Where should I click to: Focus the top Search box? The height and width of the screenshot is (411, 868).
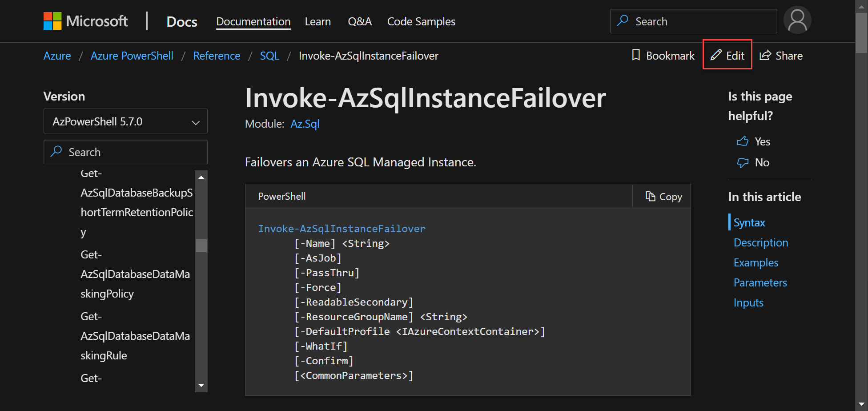coord(693,21)
